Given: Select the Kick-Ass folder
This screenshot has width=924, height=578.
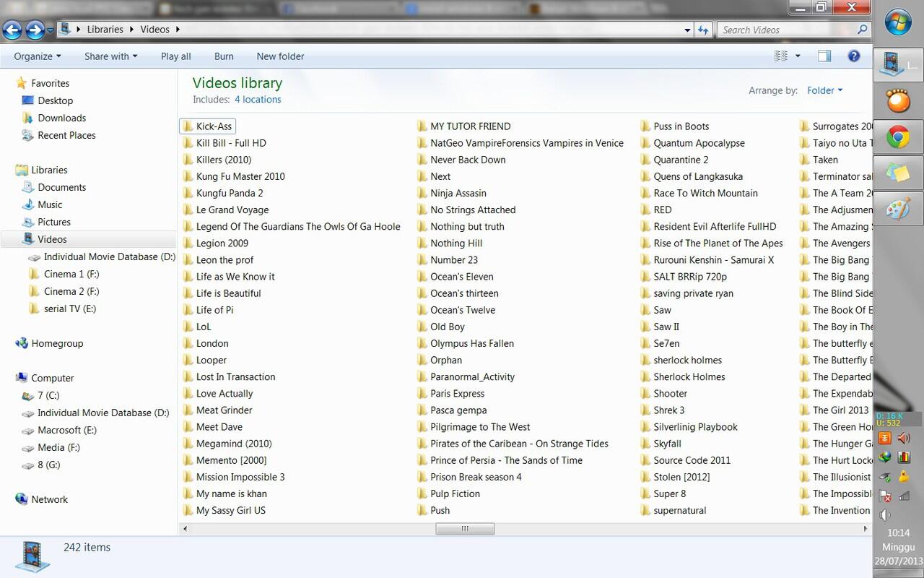Looking at the screenshot, I should click(x=207, y=126).
